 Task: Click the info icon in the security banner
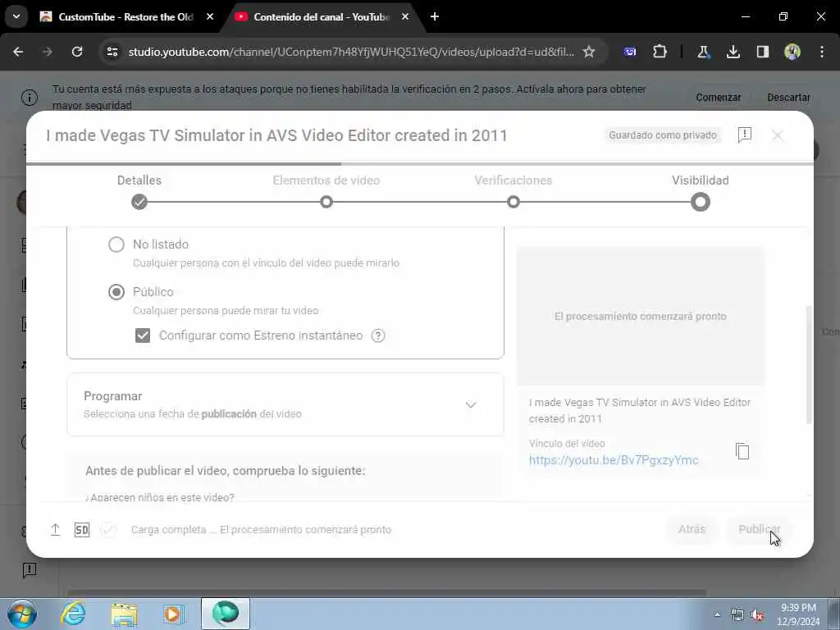[x=30, y=98]
